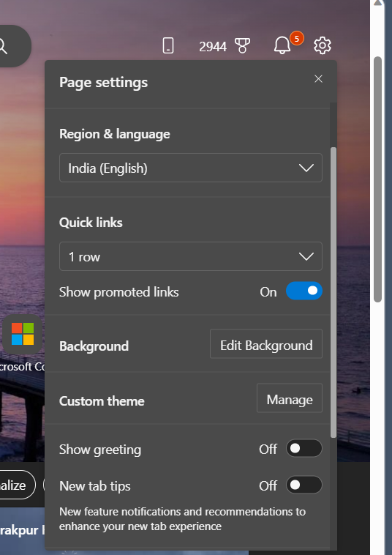Click the Custom theme label

click(102, 401)
